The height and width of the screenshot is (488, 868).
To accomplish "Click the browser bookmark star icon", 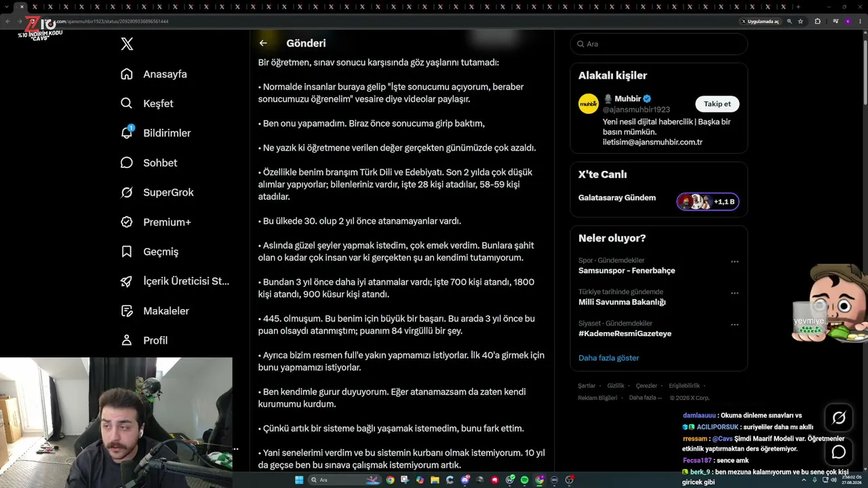I will pos(800,21).
